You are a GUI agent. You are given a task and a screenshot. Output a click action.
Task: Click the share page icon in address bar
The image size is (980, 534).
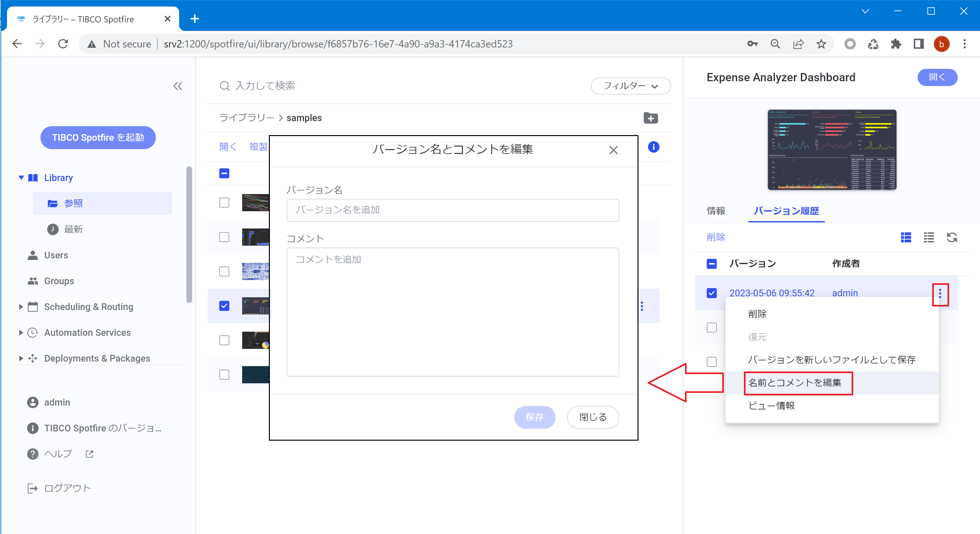point(798,44)
